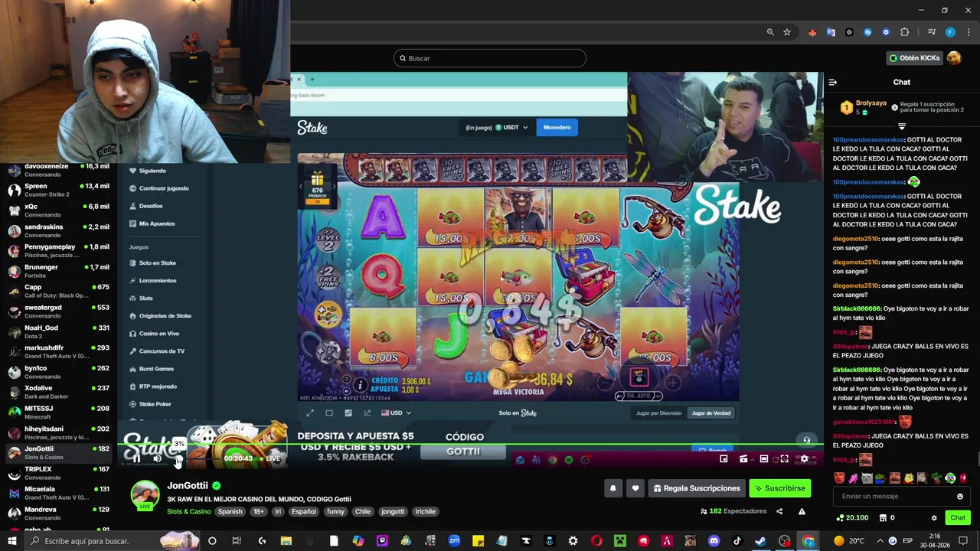Open Spreen channel in the sidebar
Viewport: 980px width, 551px height.
(58, 190)
